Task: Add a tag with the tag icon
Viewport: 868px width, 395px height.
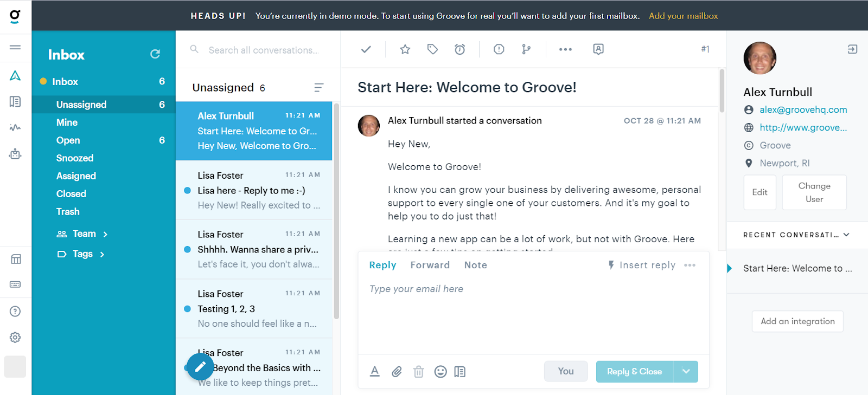Action: tap(432, 49)
